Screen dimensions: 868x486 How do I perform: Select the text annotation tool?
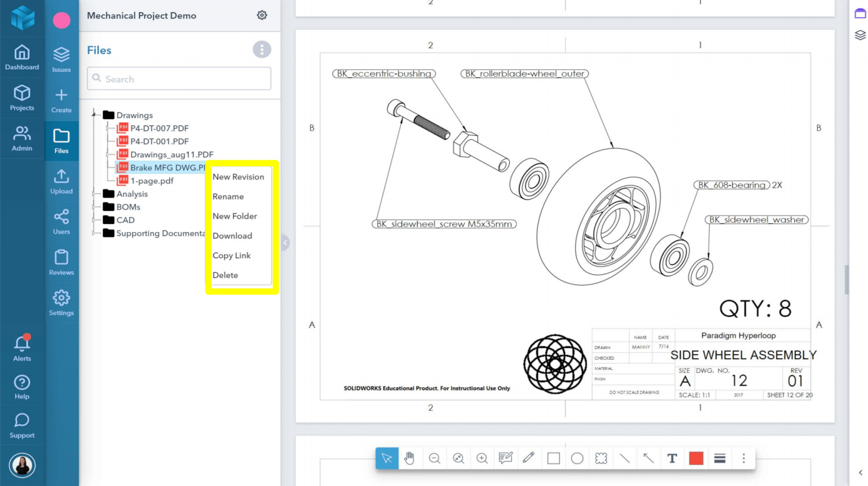(672, 458)
